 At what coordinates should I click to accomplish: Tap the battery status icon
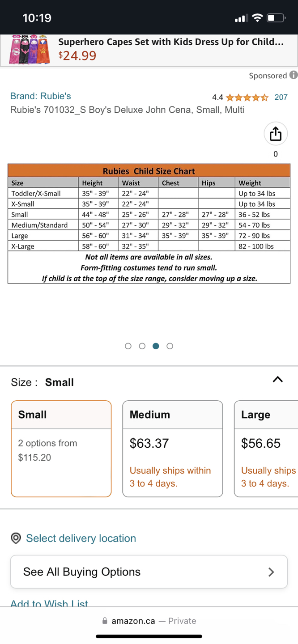(x=276, y=18)
